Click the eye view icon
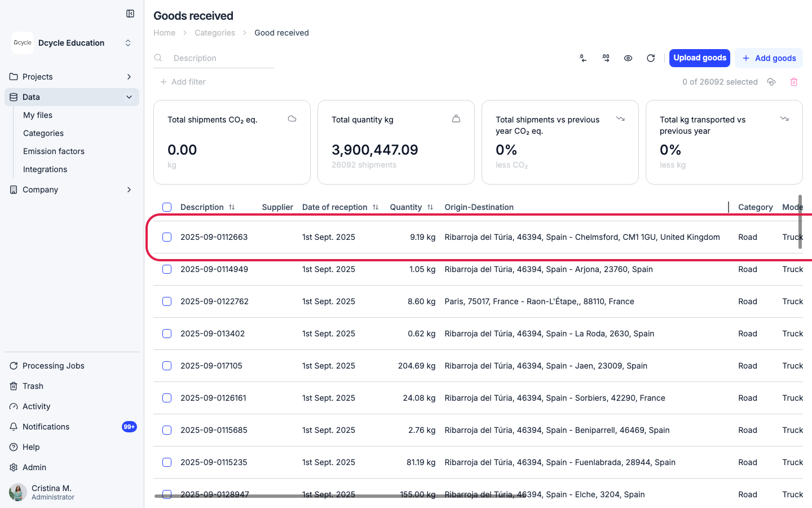This screenshot has width=812, height=508. click(x=628, y=58)
